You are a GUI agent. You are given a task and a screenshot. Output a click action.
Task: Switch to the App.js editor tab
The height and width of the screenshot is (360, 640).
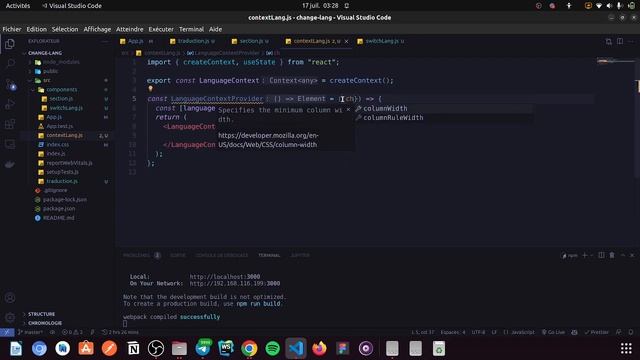[136, 41]
